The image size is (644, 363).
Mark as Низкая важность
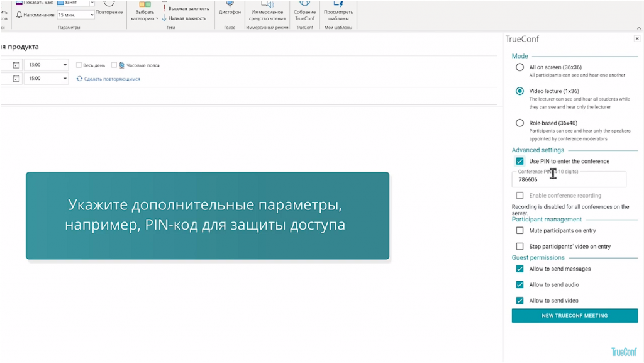coord(184,18)
